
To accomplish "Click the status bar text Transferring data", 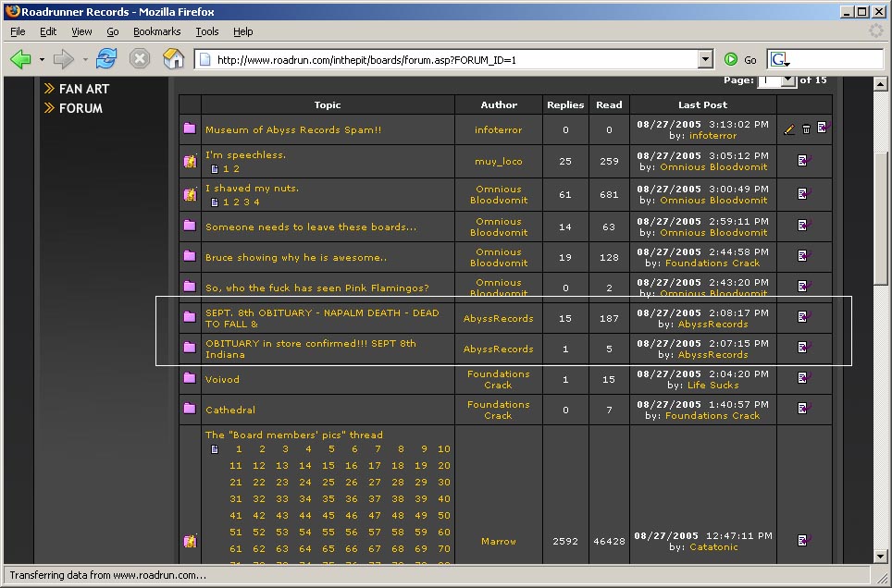I will click(108, 575).
